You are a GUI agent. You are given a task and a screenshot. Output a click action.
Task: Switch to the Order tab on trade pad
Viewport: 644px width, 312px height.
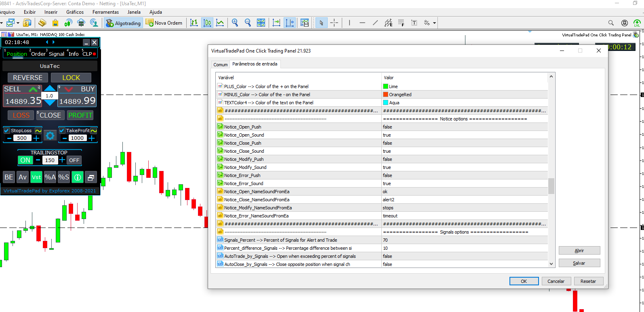[38, 54]
